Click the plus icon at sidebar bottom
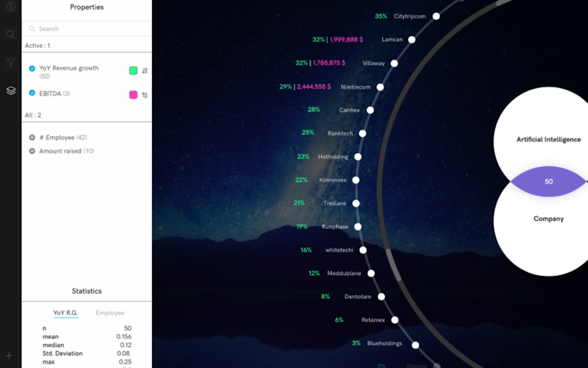Viewport: 588px width, 368px height. 10,355
